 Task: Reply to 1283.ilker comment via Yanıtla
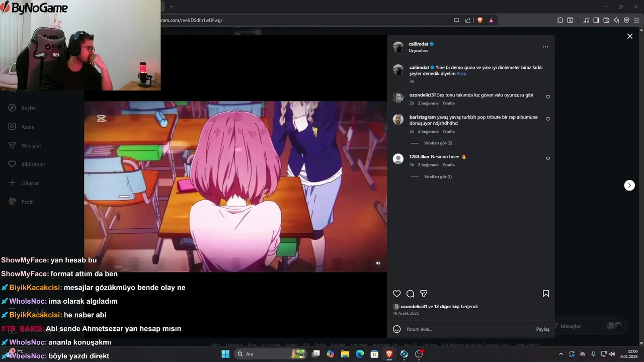(448, 165)
